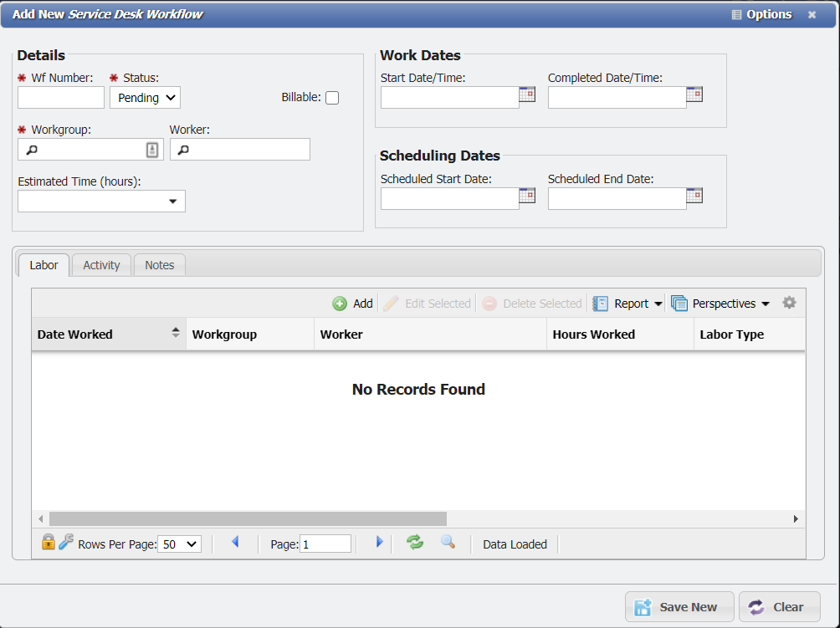Switch to the Activity tab
Image resolution: width=840 pixels, height=628 pixels.
pyautogui.click(x=101, y=265)
